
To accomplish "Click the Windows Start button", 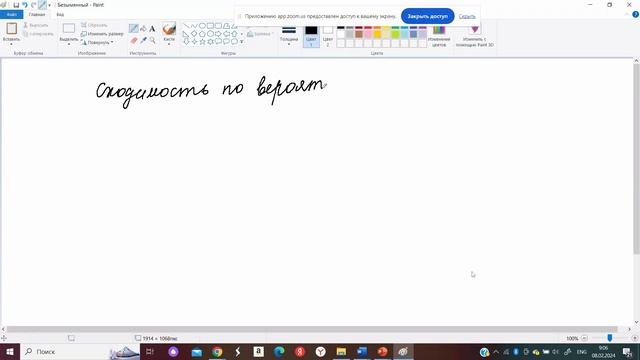I will pyautogui.click(x=10, y=351).
